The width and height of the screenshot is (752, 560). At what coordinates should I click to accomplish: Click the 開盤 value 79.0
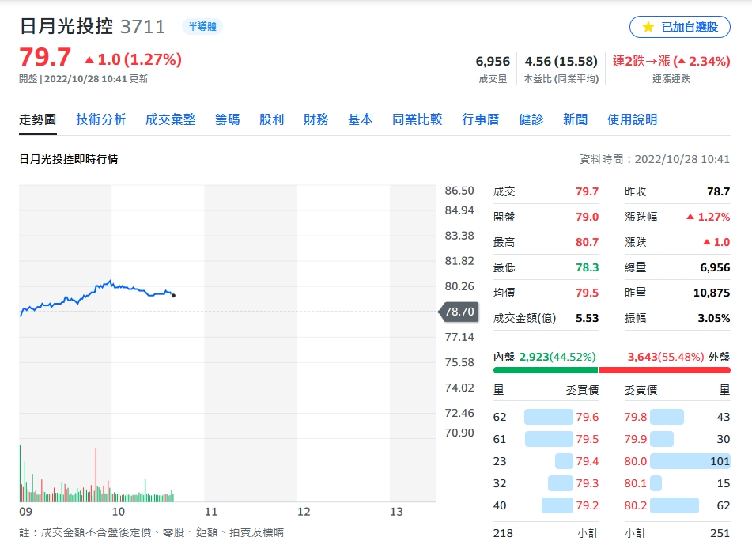click(x=587, y=217)
